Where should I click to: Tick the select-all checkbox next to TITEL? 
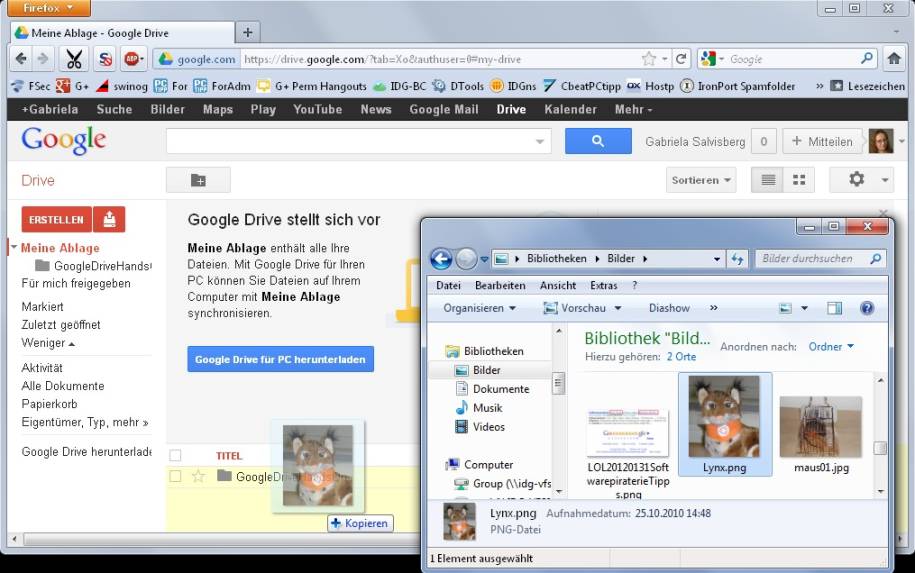point(175,455)
